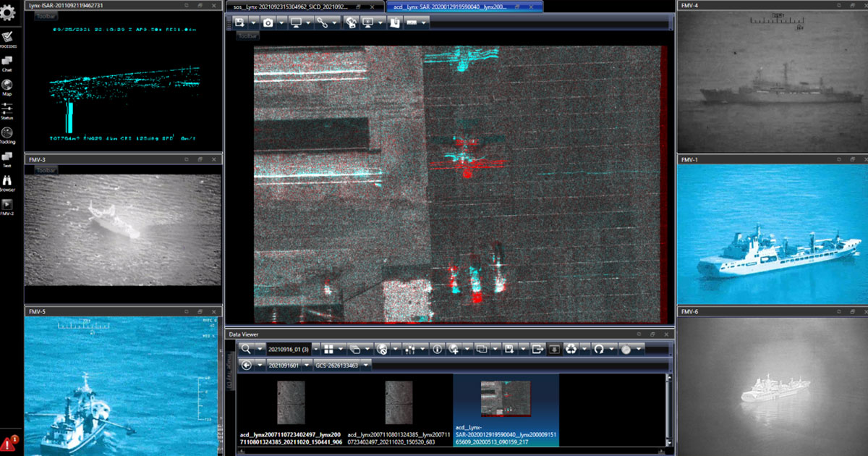The height and width of the screenshot is (456, 868).
Task: Switch to the sos_Lynx SICD tab
Action: (304, 6)
